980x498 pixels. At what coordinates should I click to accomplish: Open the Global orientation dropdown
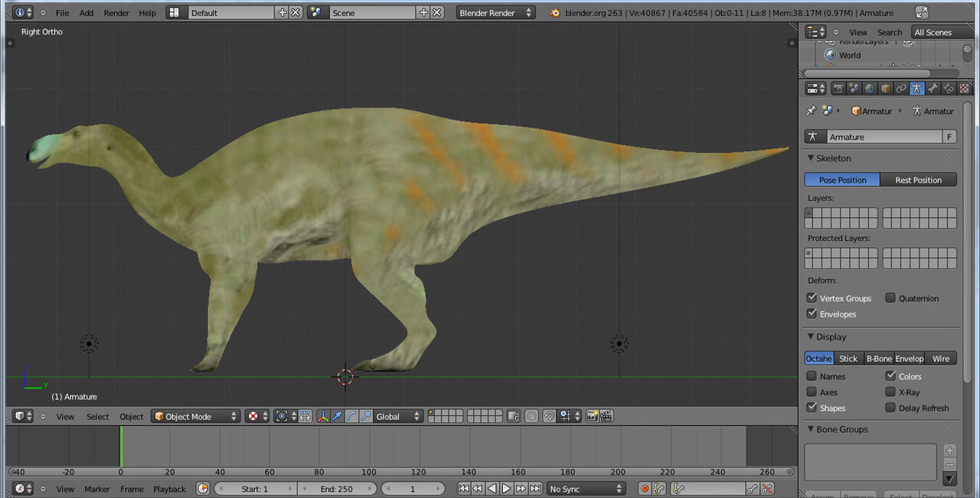coord(398,416)
